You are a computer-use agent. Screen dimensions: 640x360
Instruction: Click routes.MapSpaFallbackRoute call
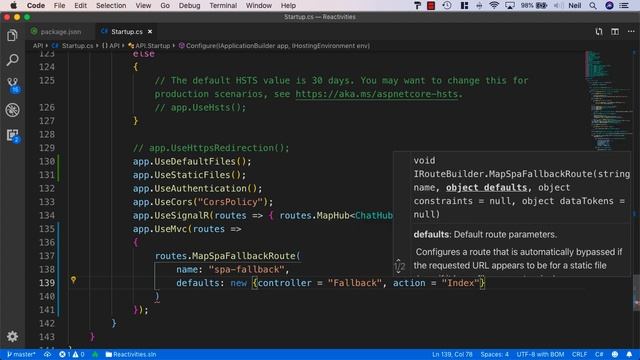pos(227,256)
